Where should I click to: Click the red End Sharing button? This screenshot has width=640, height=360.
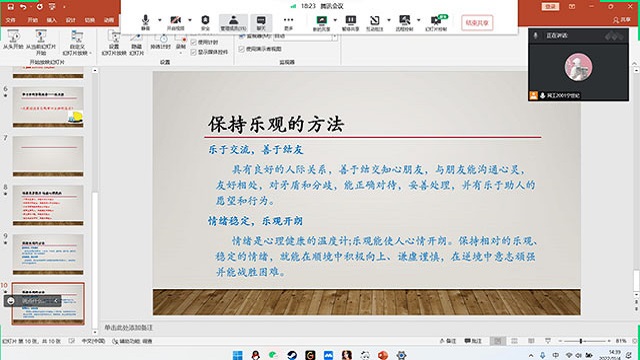pyautogui.click(x=477, y=23)
